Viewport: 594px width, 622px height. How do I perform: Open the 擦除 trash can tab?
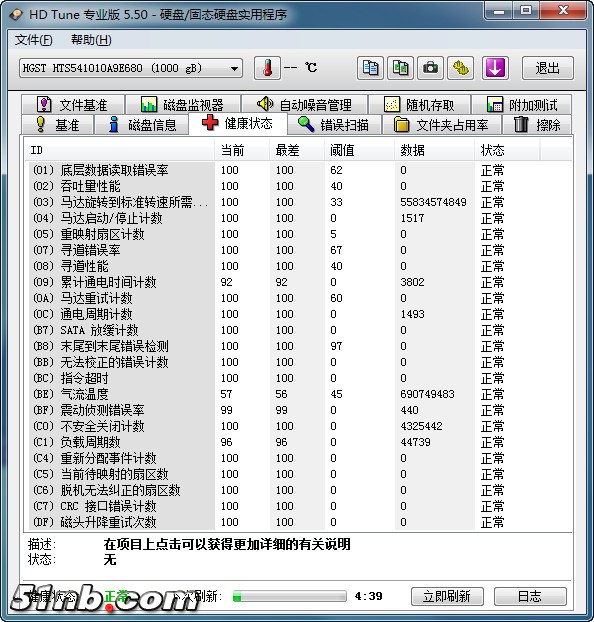coord(537,125)
